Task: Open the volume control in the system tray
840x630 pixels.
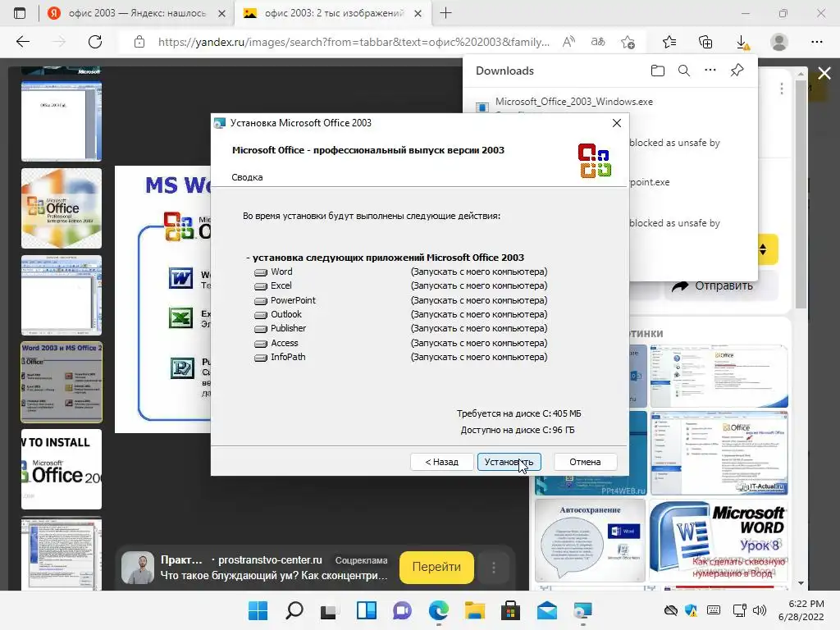Action: click(759, 610)
